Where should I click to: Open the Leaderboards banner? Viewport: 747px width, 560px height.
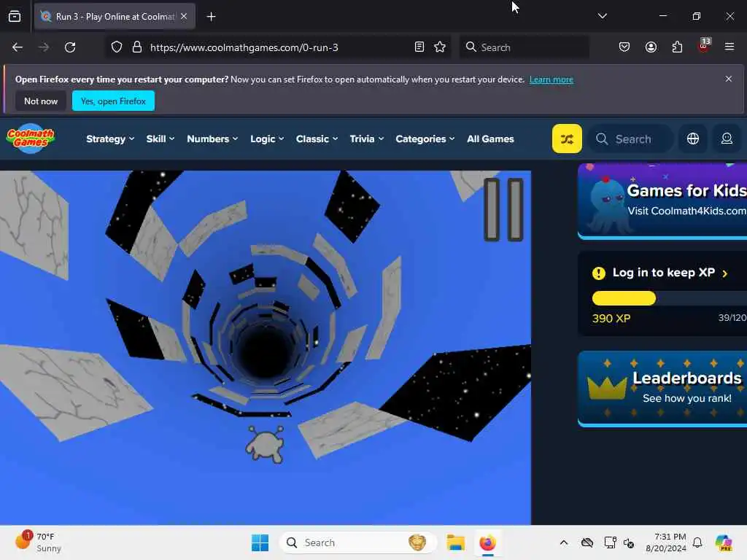[662, 389]
